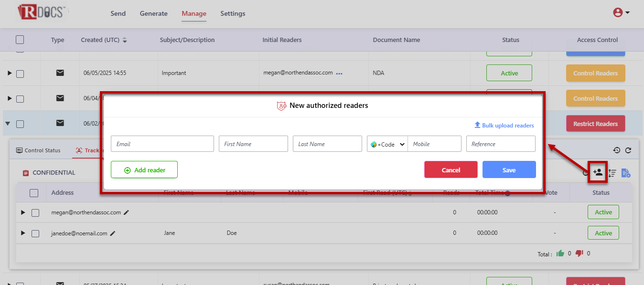This screenshot has width=644, height=285.
Task: Click into the Email input field
Action: [x=162, y=144]
